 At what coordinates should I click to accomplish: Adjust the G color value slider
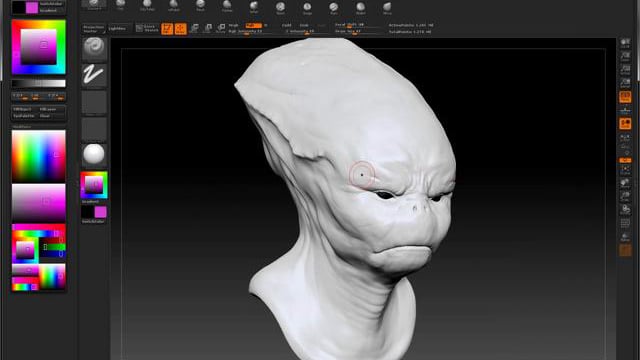coord(38,96)
